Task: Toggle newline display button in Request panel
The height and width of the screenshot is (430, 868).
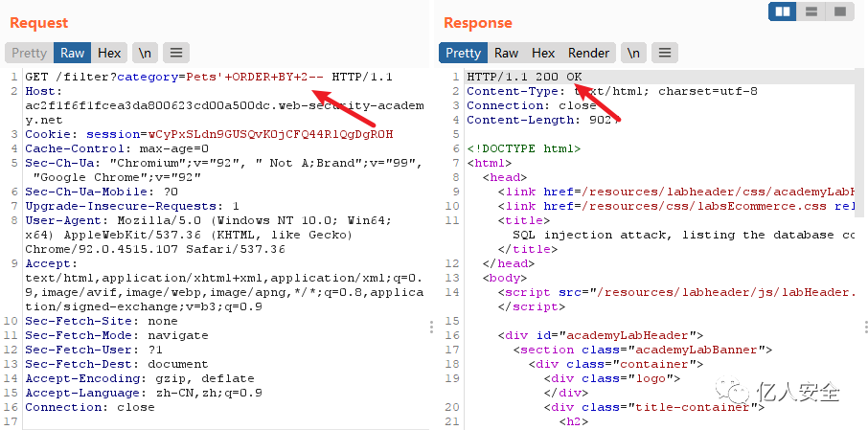Action: [x=145, y=53]
